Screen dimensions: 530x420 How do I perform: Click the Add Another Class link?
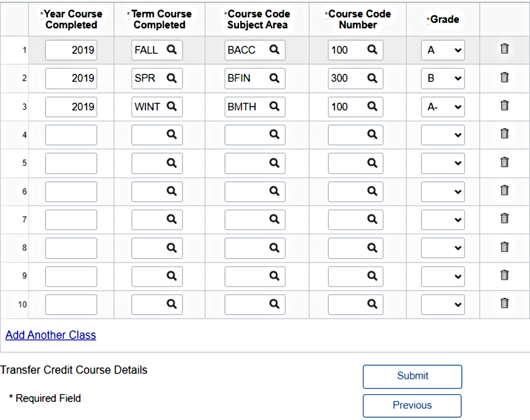pyautogui.click(x=50, y=335)
